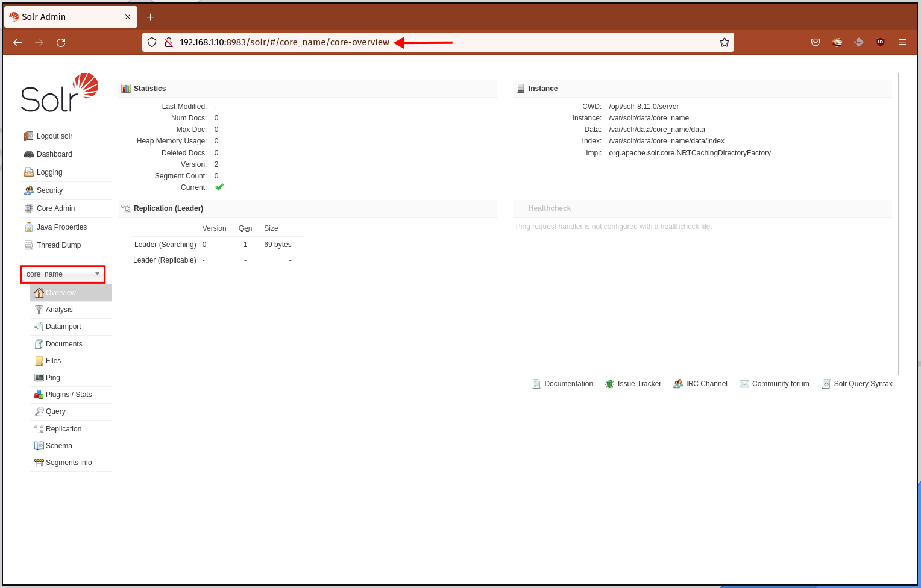921x588 pixels.
Task: Open Core Admin icon
Action: (x=28, y=208)
